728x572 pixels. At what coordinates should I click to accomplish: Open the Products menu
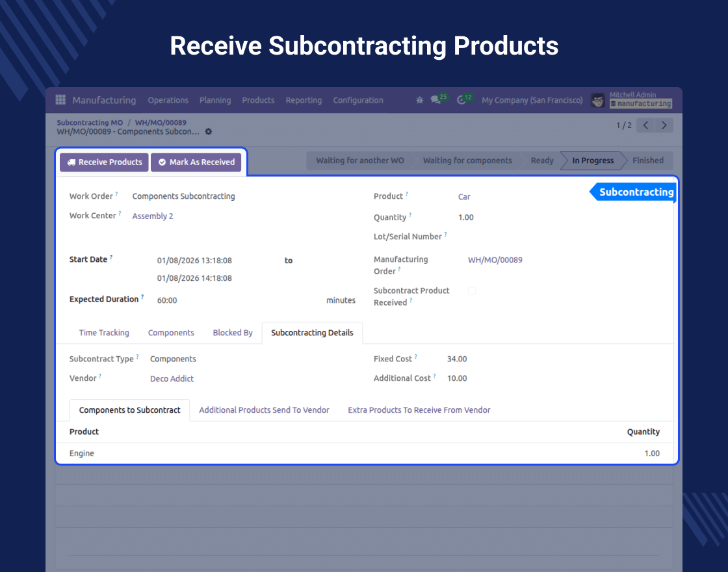[x=258, y=100]
